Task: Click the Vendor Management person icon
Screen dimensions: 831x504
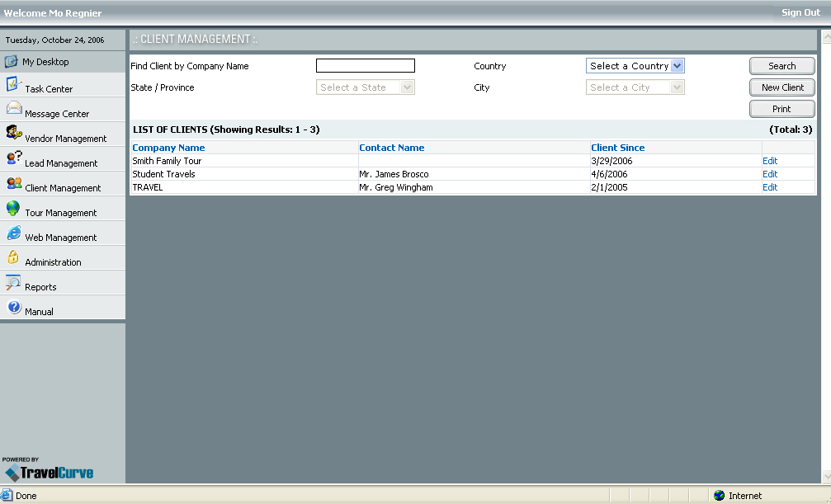Action: coord(14,132)
